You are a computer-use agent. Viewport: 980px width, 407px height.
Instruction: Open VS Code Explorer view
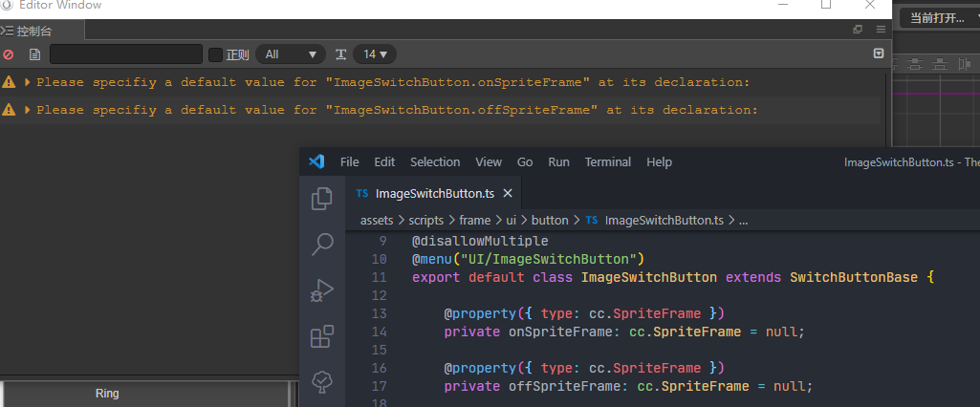[x=322, y=199]
